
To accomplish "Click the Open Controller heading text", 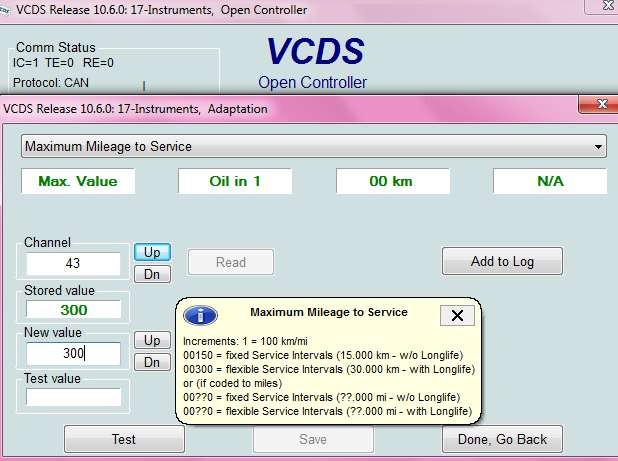I will click(313, 82).
